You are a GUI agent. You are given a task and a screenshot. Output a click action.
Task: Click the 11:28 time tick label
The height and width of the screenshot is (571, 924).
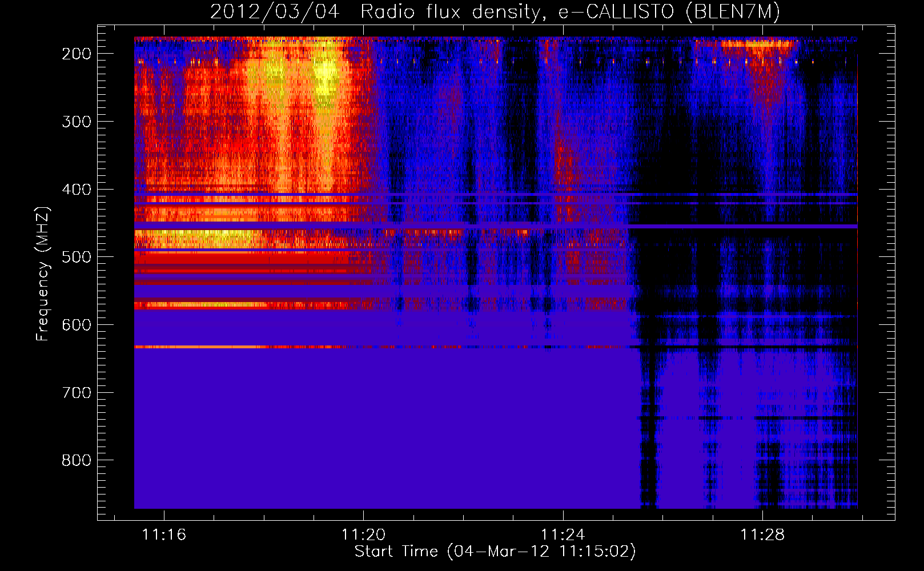(762, 535)
